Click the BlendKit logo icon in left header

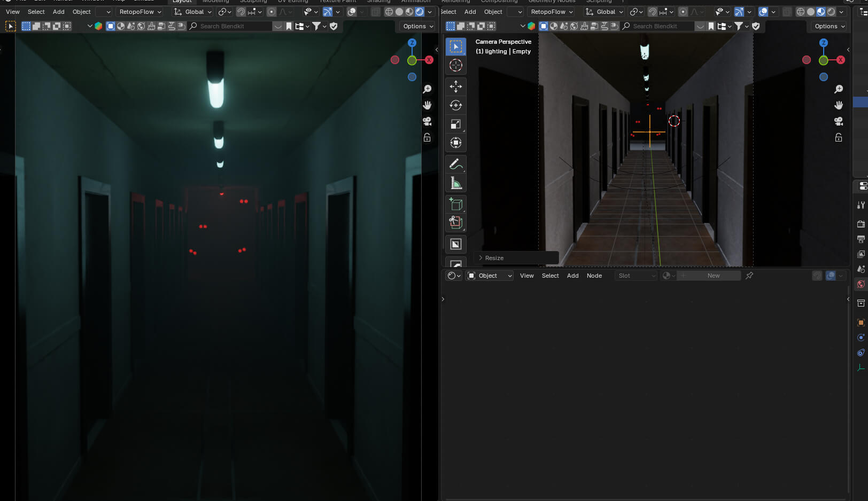pos(98,26)
